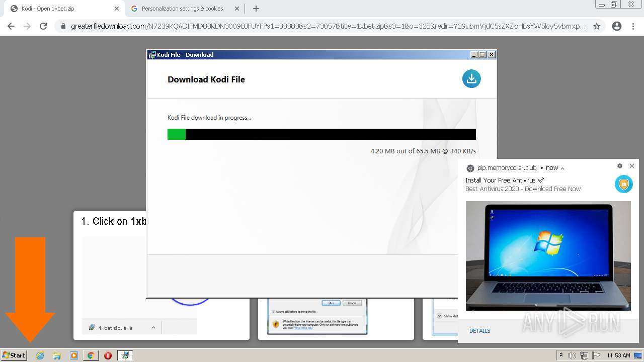
Task: Open the Windows Start menu
Action: click(14, 355)
